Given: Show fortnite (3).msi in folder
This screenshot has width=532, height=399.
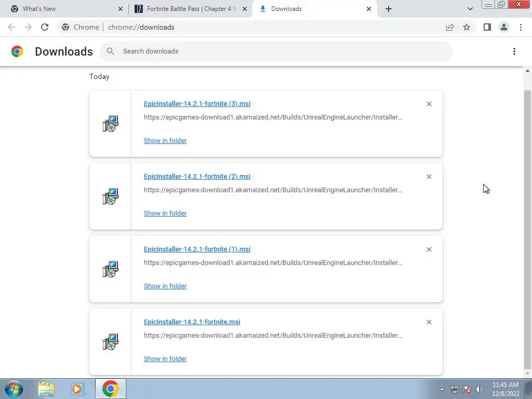Looking at the screenshot, I should tap(165, 140).
